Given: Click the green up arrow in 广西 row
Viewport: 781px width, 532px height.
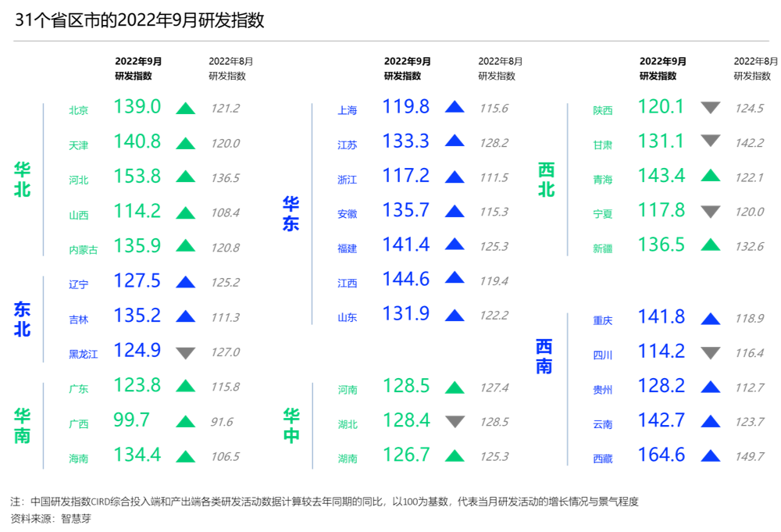Looking at the screenshot, I should [185, 422].
